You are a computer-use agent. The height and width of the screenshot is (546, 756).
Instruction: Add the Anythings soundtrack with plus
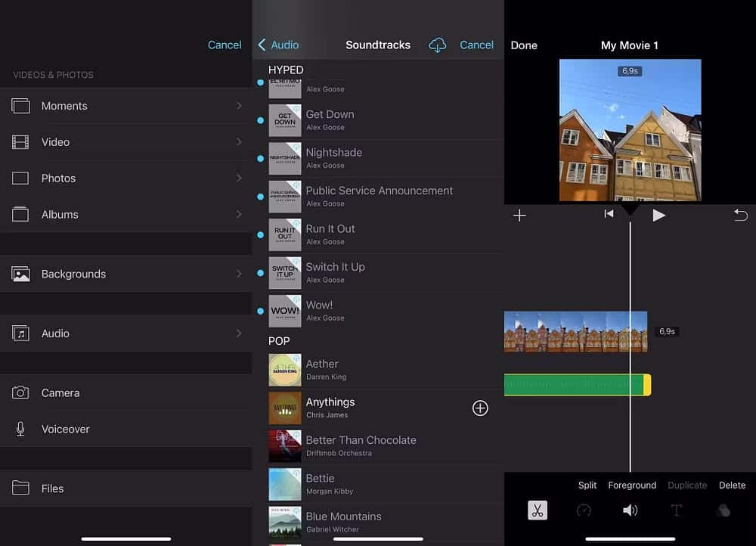(x=480, y=408)
